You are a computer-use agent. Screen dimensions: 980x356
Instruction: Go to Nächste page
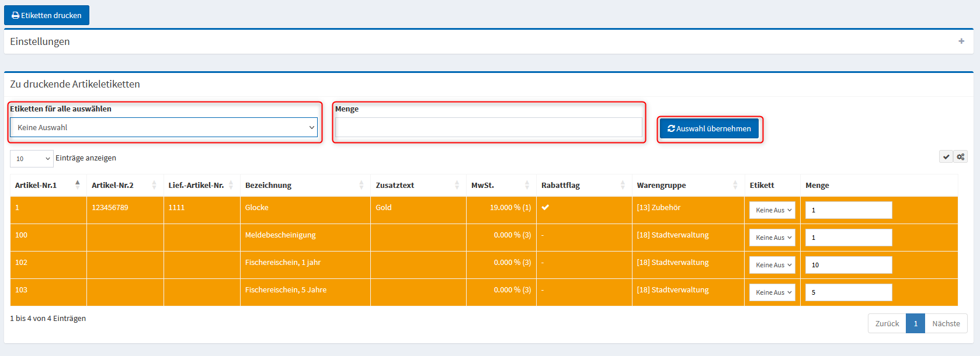pos(946,324)
